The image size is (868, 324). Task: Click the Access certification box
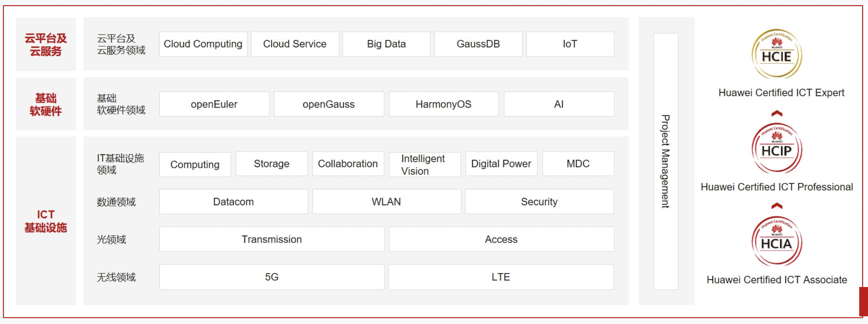[501, 239]
